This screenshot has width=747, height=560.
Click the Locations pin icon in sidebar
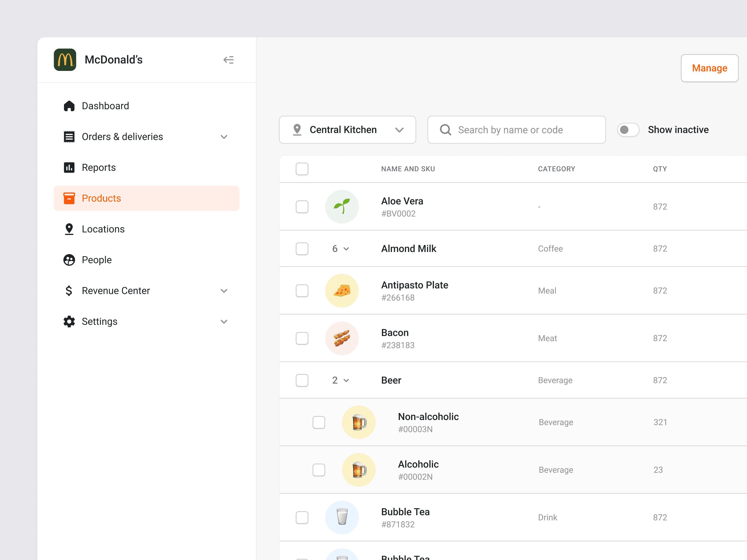tap(69, 229)
